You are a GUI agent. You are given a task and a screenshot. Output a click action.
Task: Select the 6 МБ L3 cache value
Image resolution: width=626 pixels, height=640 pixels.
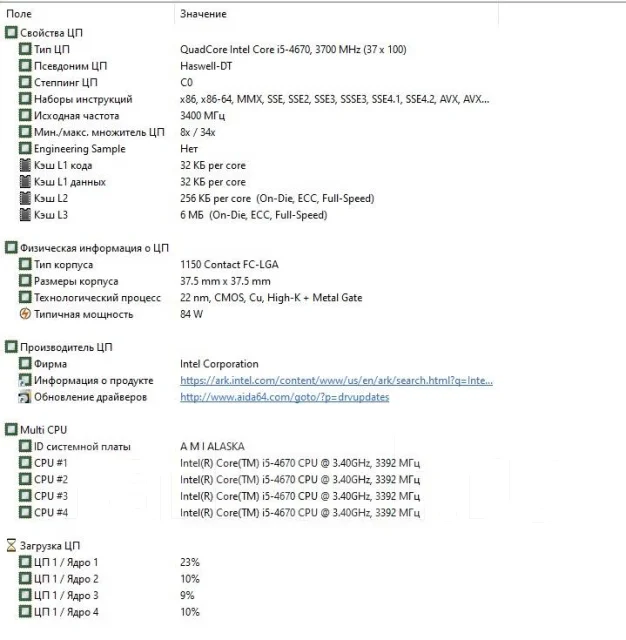click(x=253, y=215)
